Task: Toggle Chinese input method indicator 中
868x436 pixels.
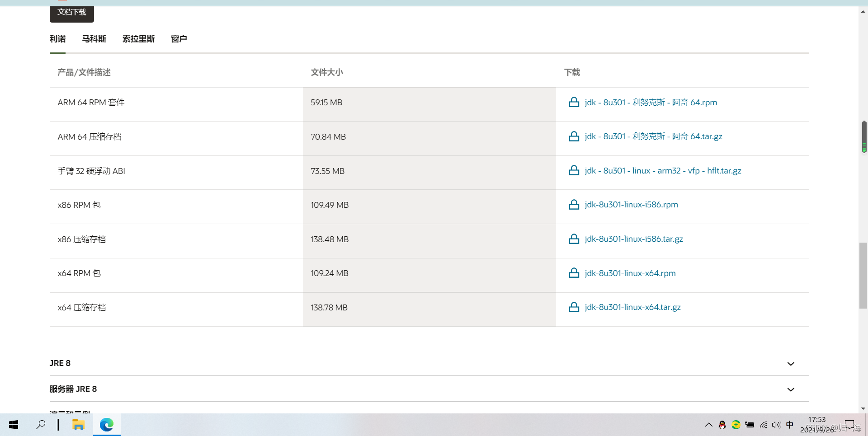Action: click(x=790, y=425)
